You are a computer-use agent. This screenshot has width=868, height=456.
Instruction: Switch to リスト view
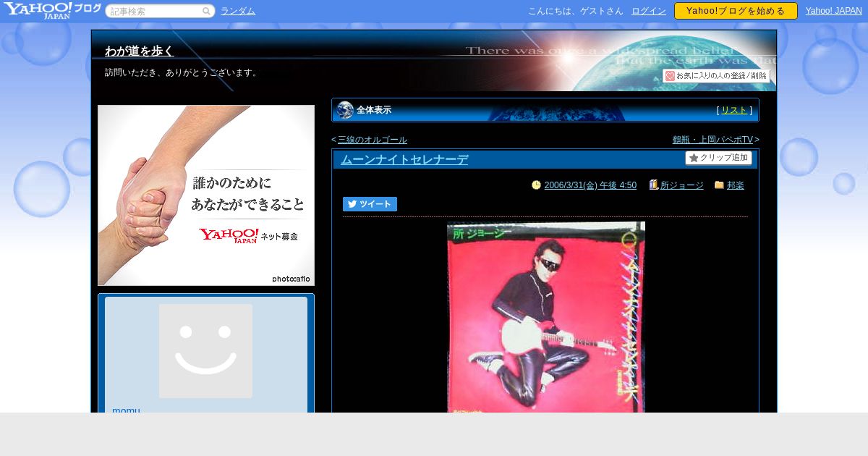[734, 110]
